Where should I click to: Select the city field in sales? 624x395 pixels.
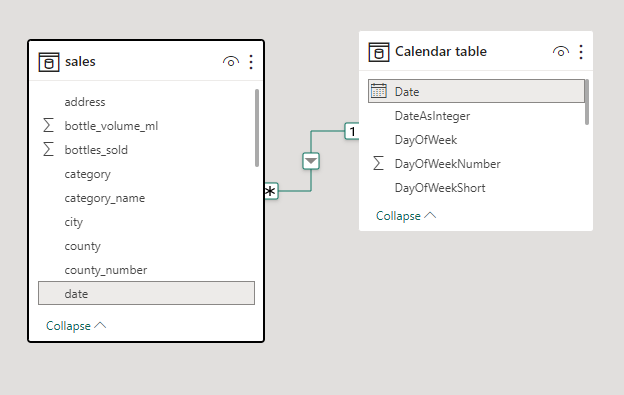click(146, 222)
